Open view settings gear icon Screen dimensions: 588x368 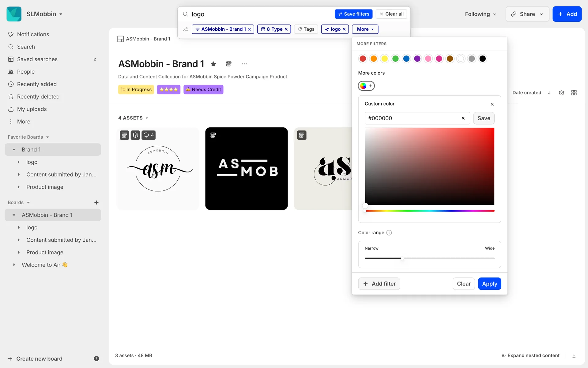561,93
